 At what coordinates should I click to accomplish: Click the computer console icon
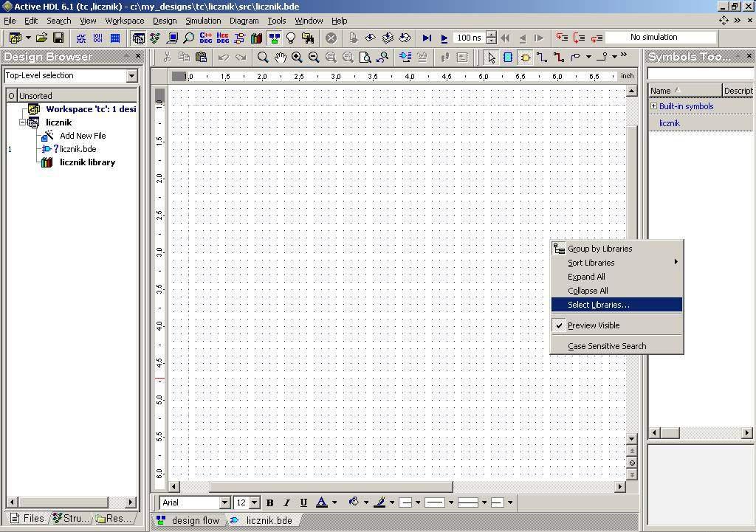click(171, 38)
